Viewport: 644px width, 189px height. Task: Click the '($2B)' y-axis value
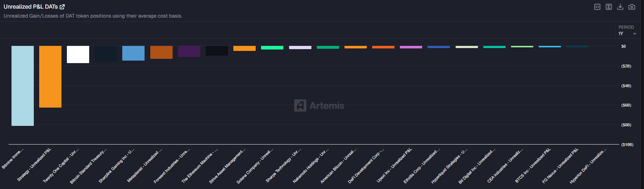tap(626, 66)
